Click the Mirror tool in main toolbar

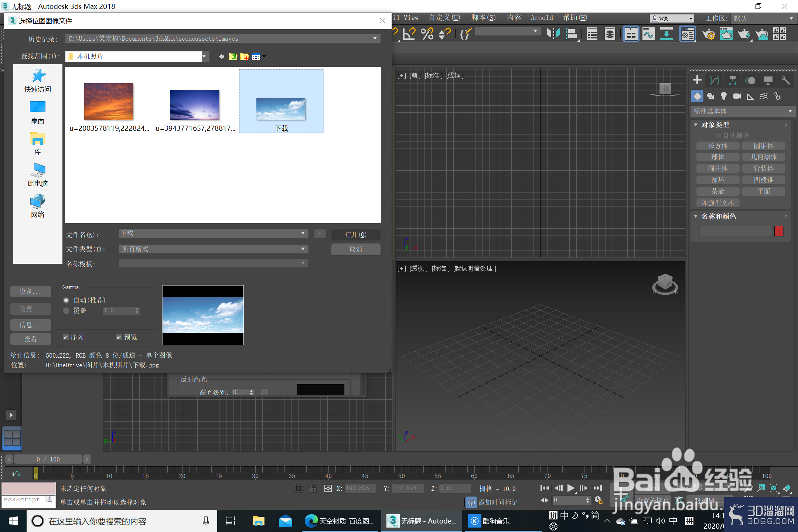[x=553, y=34]
